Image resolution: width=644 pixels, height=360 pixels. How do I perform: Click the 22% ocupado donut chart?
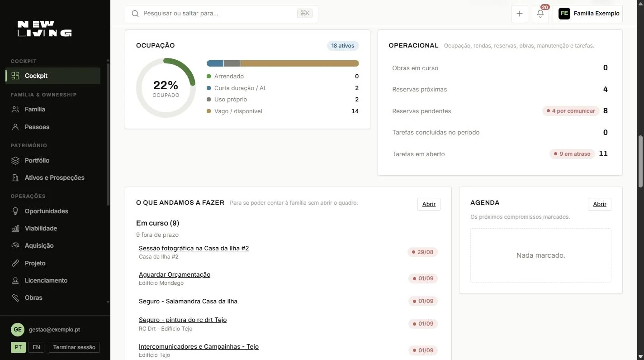(x=166, y=88)
